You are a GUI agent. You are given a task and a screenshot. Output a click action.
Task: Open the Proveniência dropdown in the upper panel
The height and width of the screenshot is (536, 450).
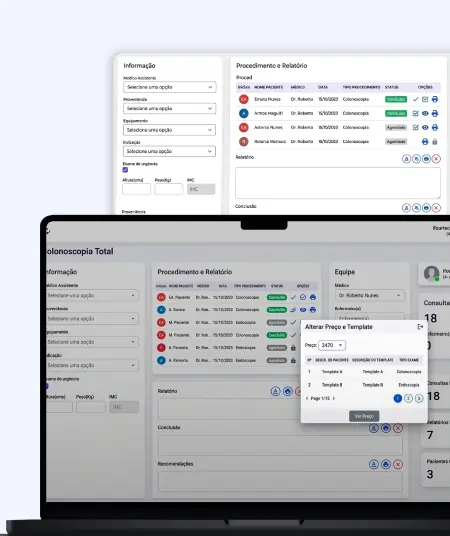[170, 108]
